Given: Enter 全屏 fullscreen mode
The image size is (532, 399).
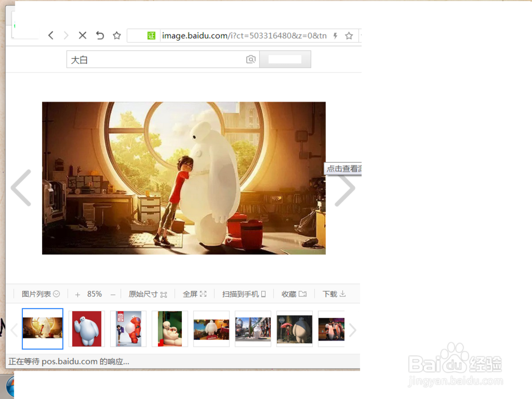Looking at the screenshot, I should tap(194, 294).
